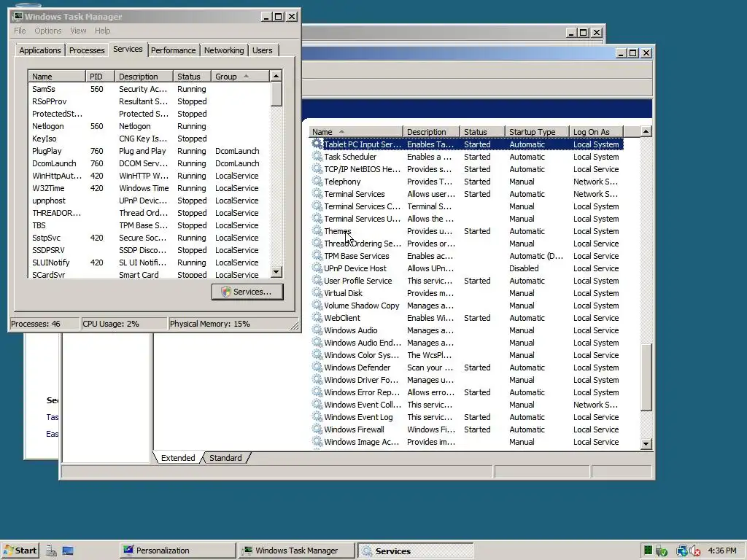Select the Themes service row
This screenshot has height=560, width=747.
click(x=467, y=231)
